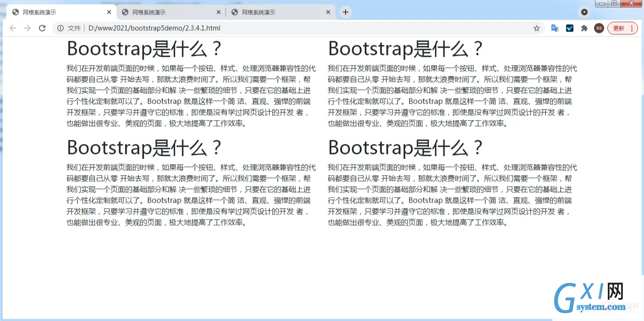Click the top-right Bootstrap是什么? heading

[406, 49]
